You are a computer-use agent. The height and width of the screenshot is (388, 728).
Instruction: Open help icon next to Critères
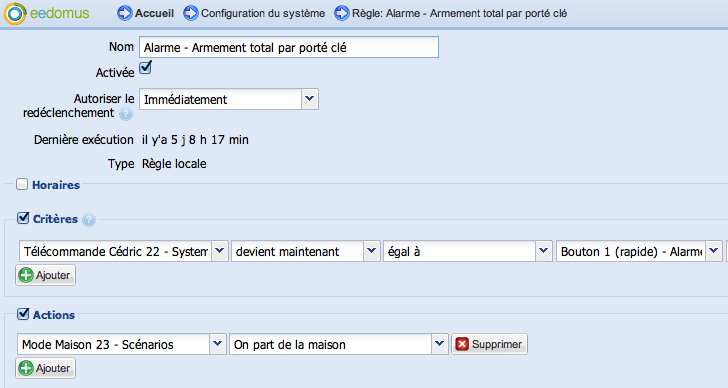click(x=89, y=220)
